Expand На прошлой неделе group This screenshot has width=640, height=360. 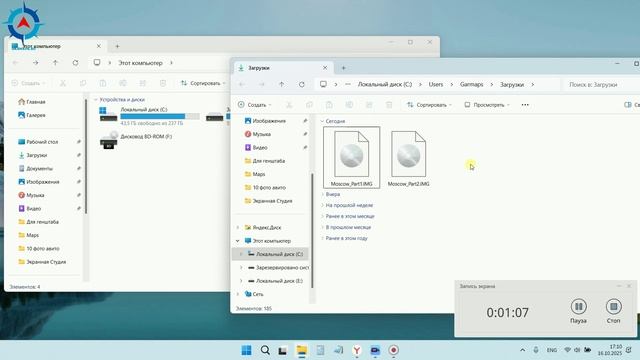click(x=322, y=205)
